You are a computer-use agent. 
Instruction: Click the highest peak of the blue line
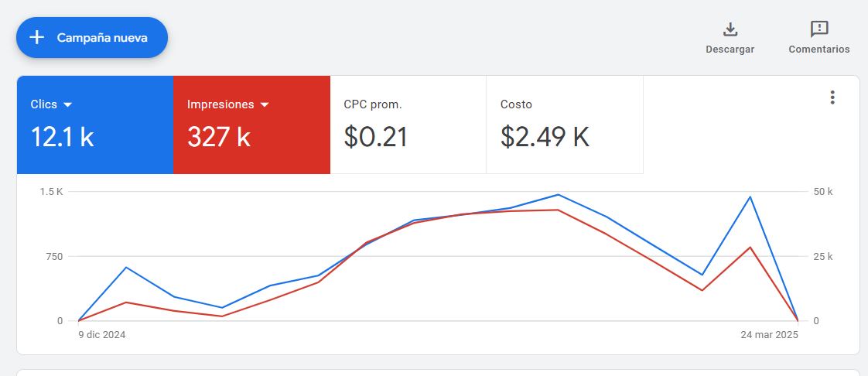pos(558,195)
